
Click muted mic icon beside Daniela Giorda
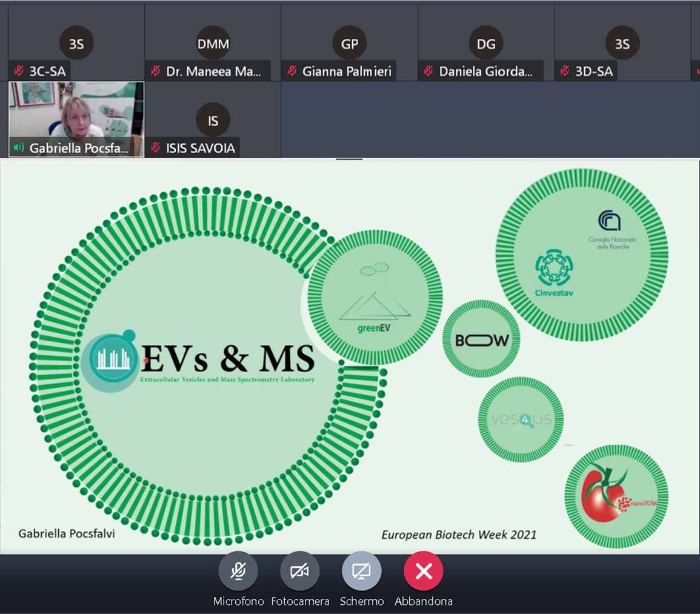428,70
